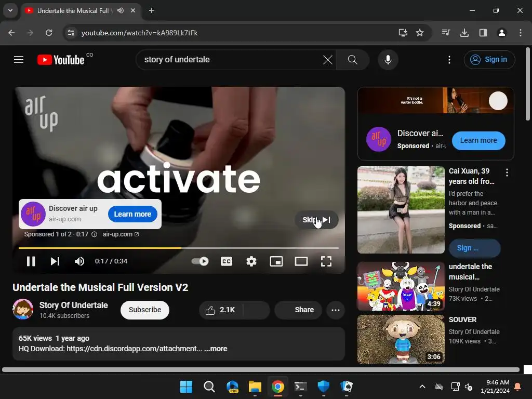This screenshot has width=532, height=399.
Task: Click the horizontal page scrollbar
Action: 261,370
